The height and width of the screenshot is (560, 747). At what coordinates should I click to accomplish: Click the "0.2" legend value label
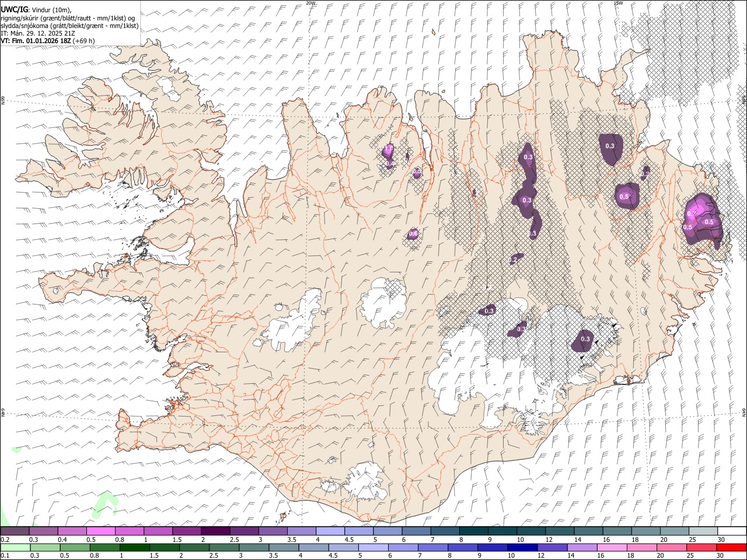click(5, 540)
